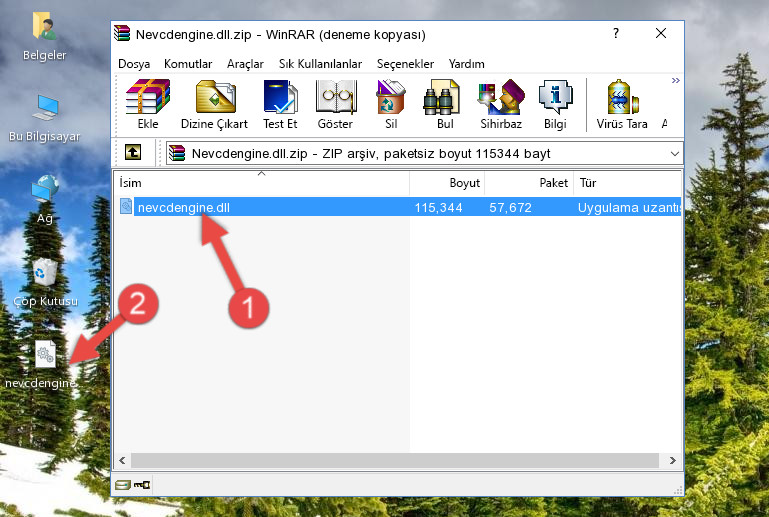The image size is (769, 517).
Task: Show archive Bilgi information
Action: coord(555,104)
